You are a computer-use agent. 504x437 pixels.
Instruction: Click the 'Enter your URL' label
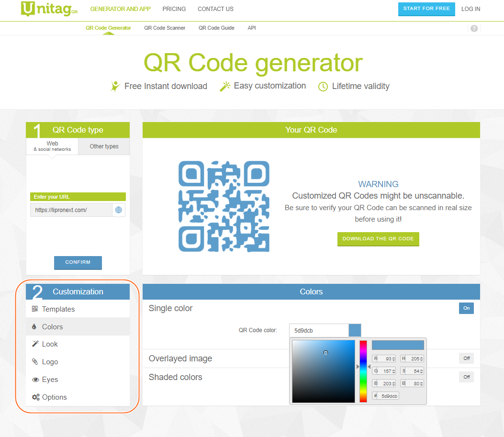[x=52, y=197]
